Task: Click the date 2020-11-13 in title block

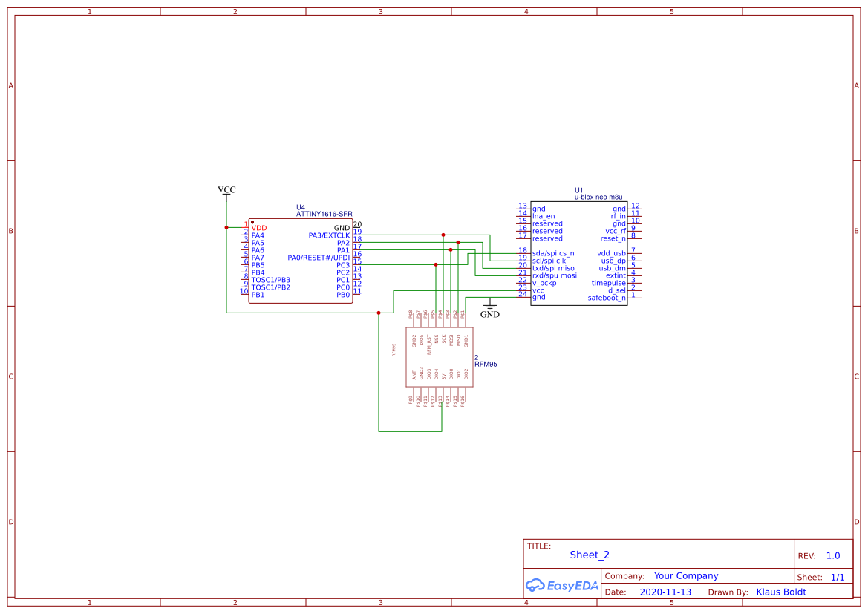Action: [665, 592]
